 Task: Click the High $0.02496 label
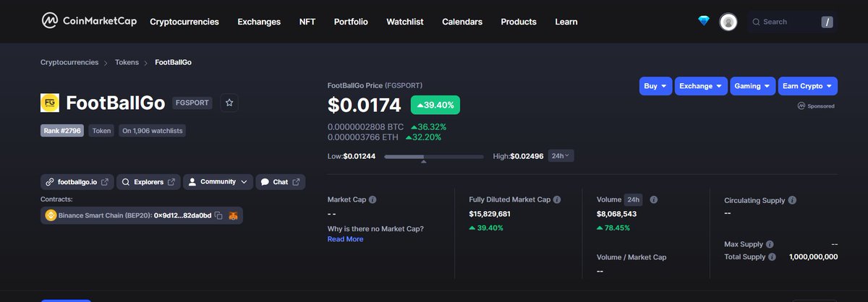(519, 156)
